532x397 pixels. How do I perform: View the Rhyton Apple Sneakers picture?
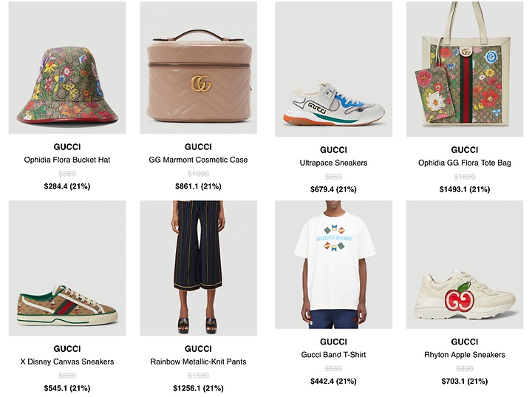pos(465,265)
